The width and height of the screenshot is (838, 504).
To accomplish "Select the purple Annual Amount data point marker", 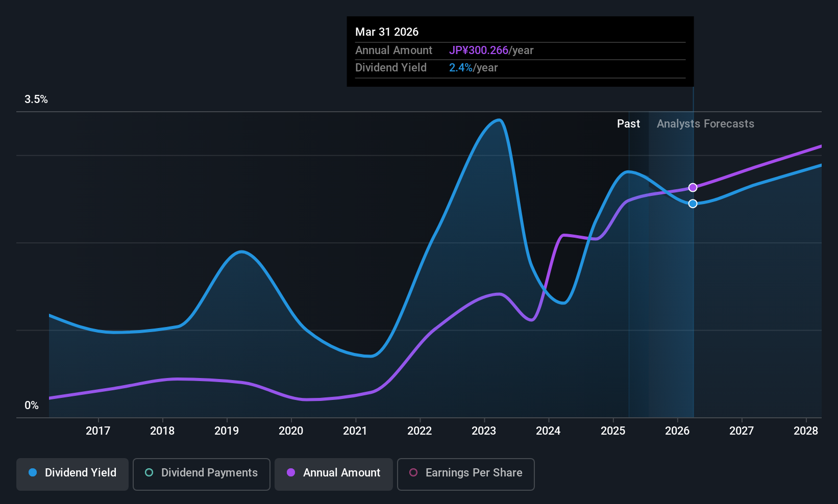I will tap(693, 188).
